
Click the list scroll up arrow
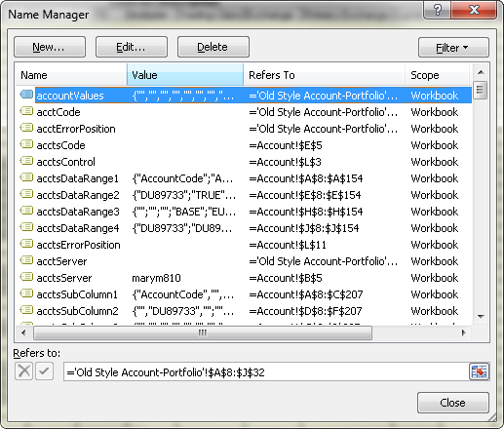click(x=481, y=72)
